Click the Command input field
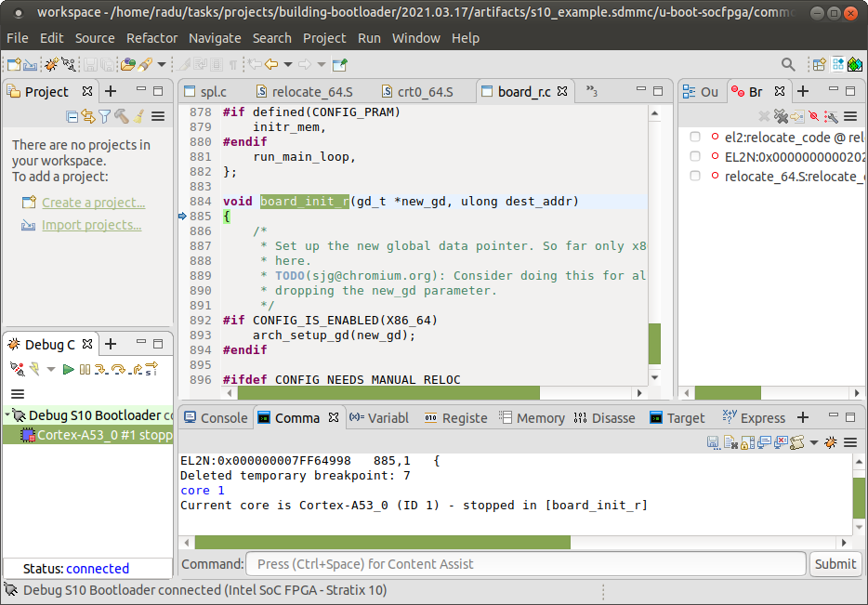 pos(525,563)
